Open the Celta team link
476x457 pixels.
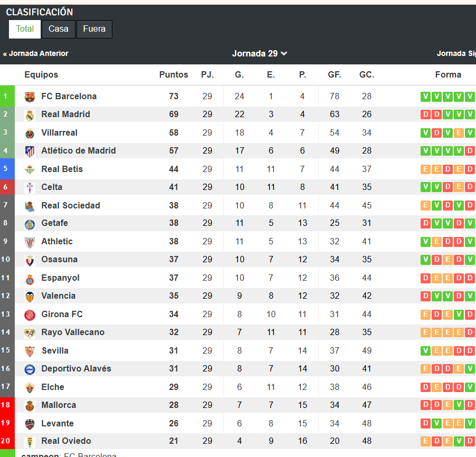tap(52, 187)
